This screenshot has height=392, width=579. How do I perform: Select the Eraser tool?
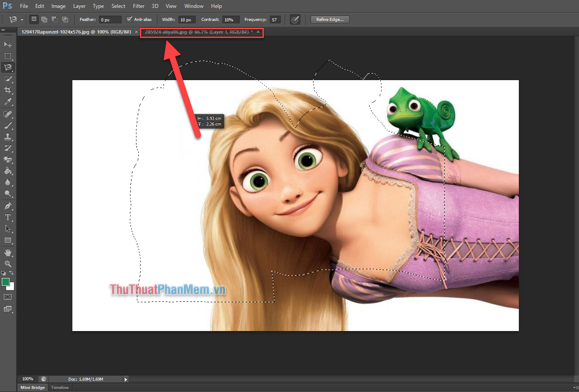click(x=8, y=159)
